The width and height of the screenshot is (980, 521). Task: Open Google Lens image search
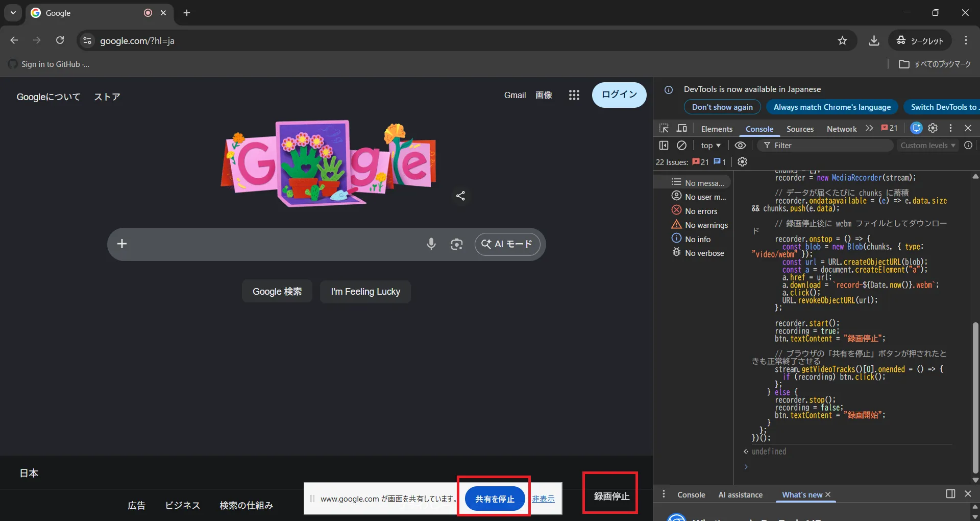pyautogui.click(x=457, y=244)
